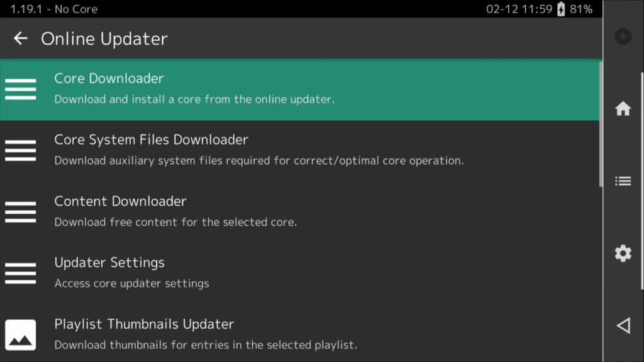Click the vertical scrollbar of the list
The width and height of the screenshot is (644, 362).
[x=600, y=126]
